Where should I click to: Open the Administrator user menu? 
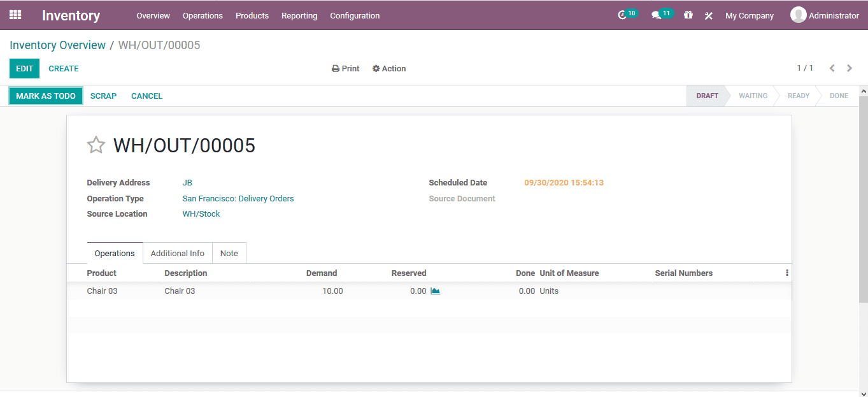point(825,15)
